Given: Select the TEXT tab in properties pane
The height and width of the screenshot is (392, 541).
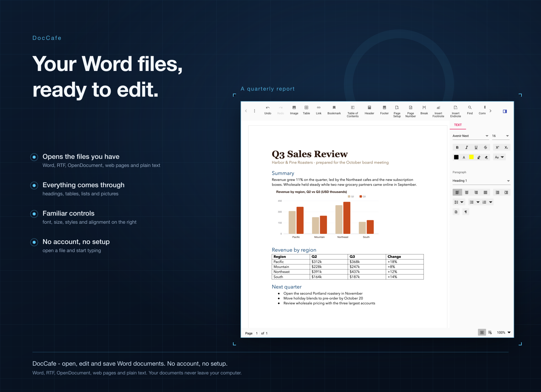Looking at the screenshot, I should point(458,125).
